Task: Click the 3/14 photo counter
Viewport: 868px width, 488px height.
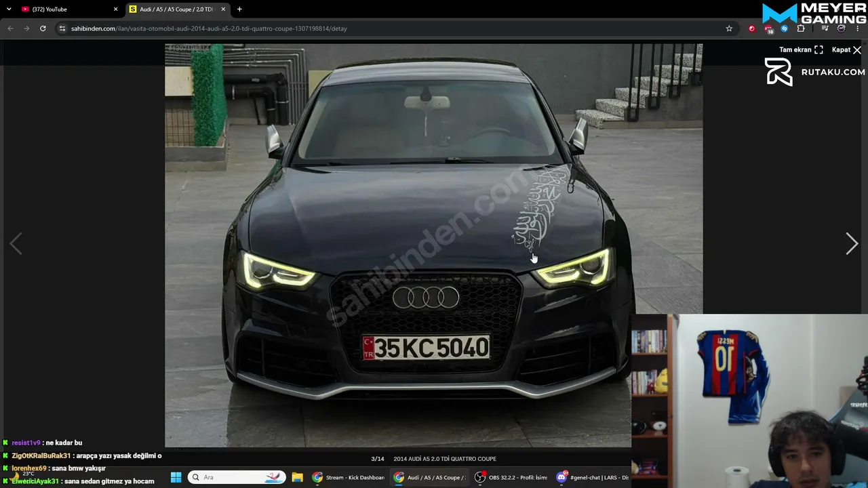Action: [378, 459]
